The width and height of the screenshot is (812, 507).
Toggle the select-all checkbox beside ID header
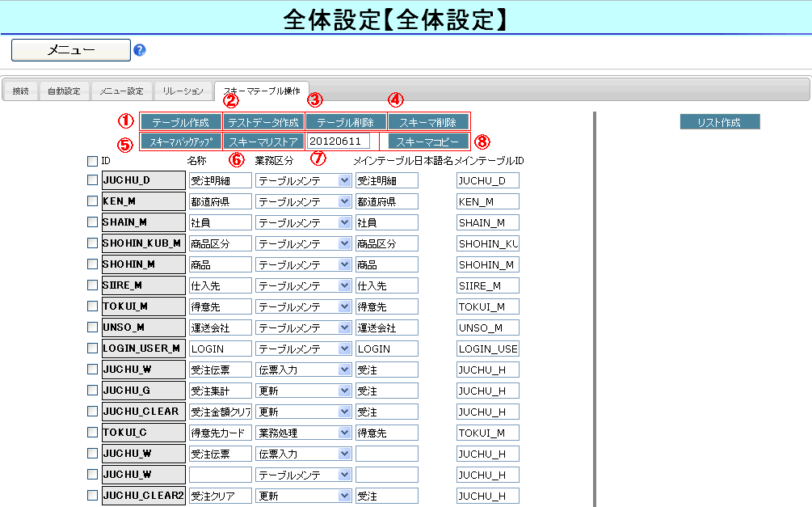(92, 161)
